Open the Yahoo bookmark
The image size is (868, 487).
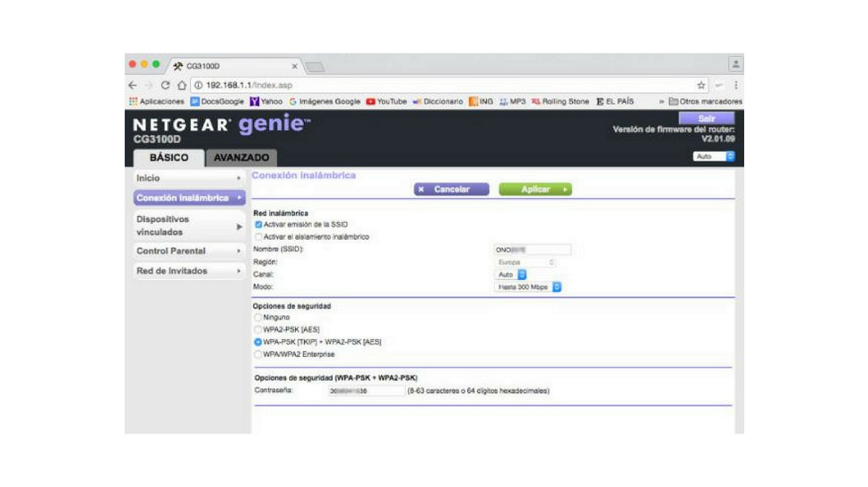[266, 102]
